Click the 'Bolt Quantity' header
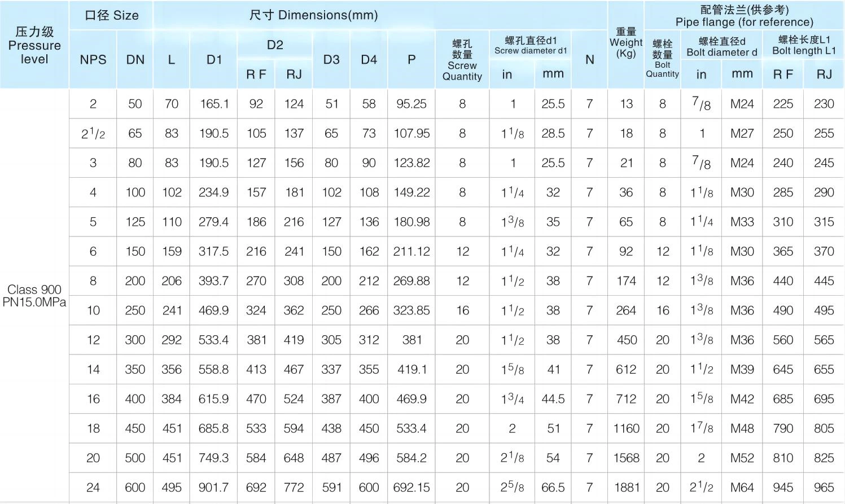This screenshot has width=845, height=504. click(x=663, y=59)
